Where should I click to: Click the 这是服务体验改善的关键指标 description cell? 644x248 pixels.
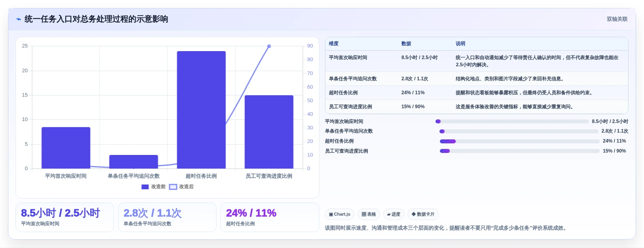(515, 107)
